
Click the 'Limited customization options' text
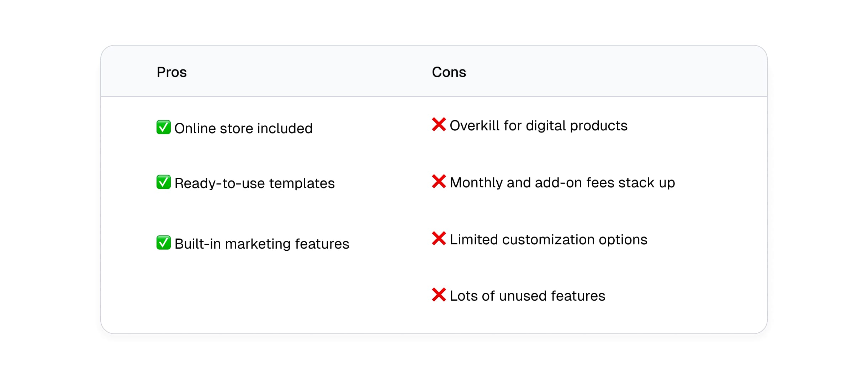548,239
